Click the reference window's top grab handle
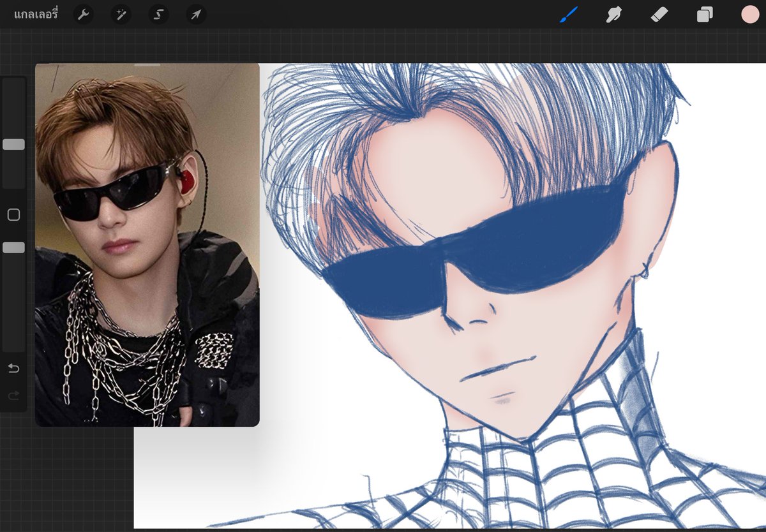The width and height of the screenshot is (766, 532). pyautogui.click(x=147, y=65)
